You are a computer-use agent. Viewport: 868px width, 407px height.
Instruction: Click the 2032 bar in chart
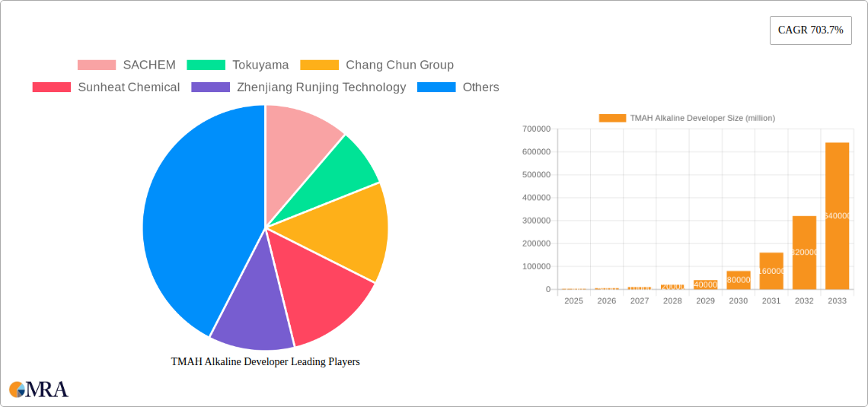coord(804,253)
